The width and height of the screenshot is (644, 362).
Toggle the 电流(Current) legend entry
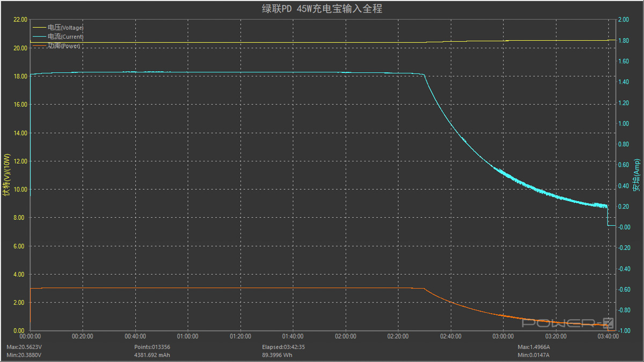pyautogui.click(x=65, y=36)
